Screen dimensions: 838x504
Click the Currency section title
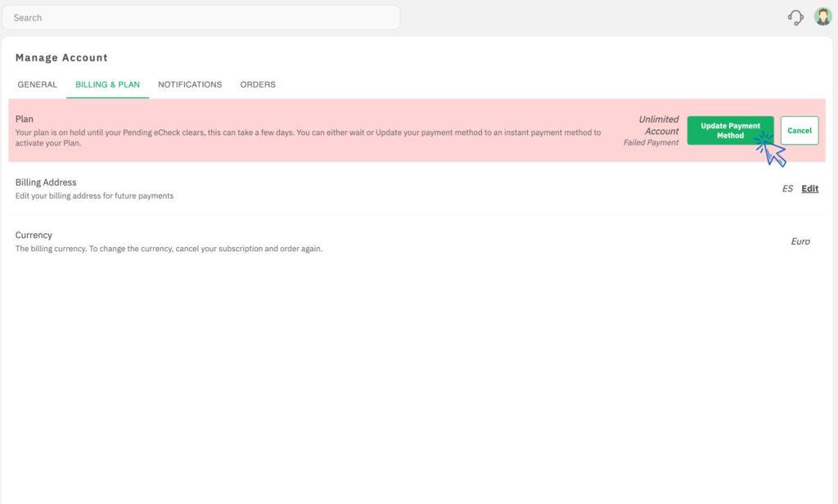coord(34,235)
